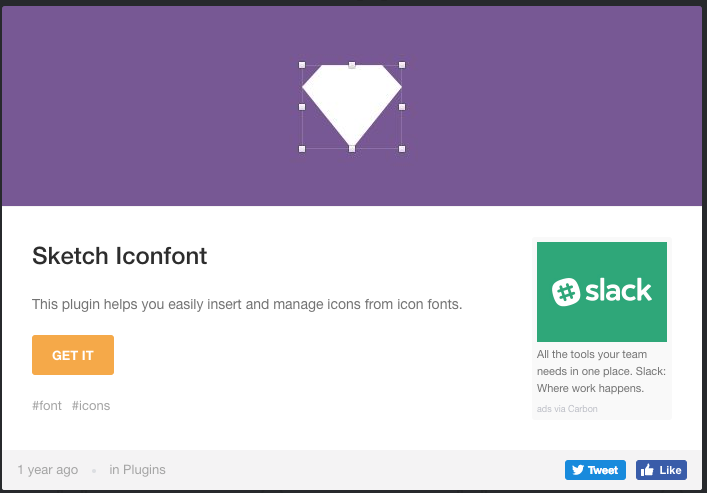
Task: Click the Slack hashtag logo icon
Action: (x=566, y=292)
